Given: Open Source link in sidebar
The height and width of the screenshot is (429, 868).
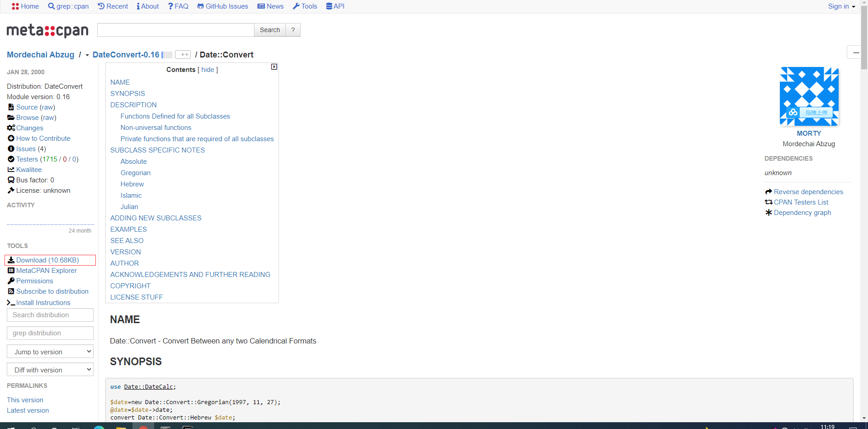Looking at the screenshot, I should pos(27,107).
